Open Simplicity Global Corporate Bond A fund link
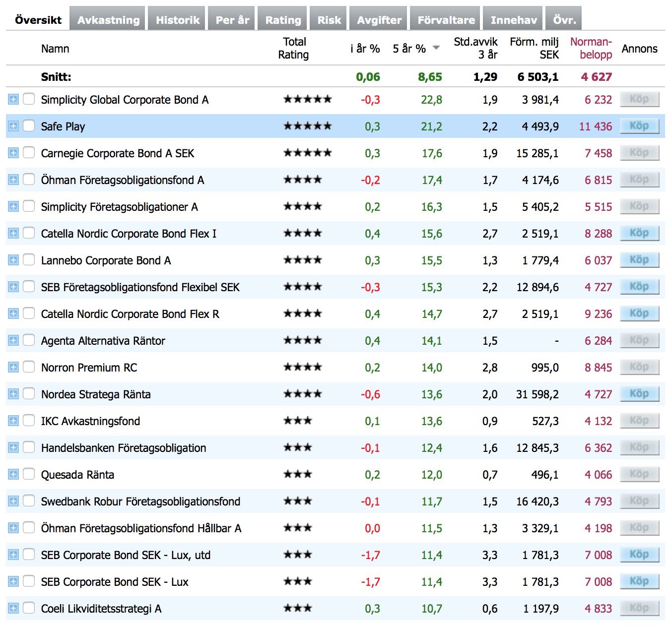Image resolution: width=672 pixels, height=626 pixels. (125, 100)
